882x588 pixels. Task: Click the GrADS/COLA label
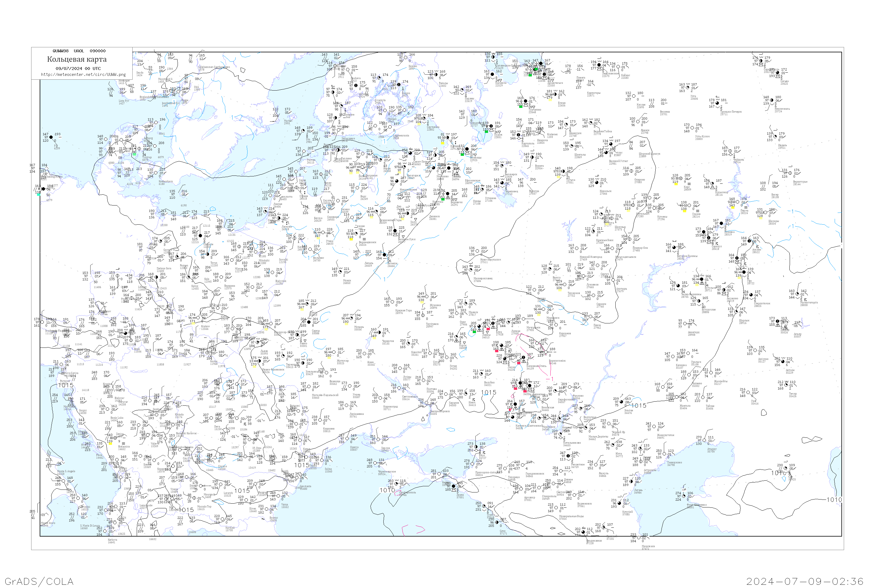coord(39,581)
